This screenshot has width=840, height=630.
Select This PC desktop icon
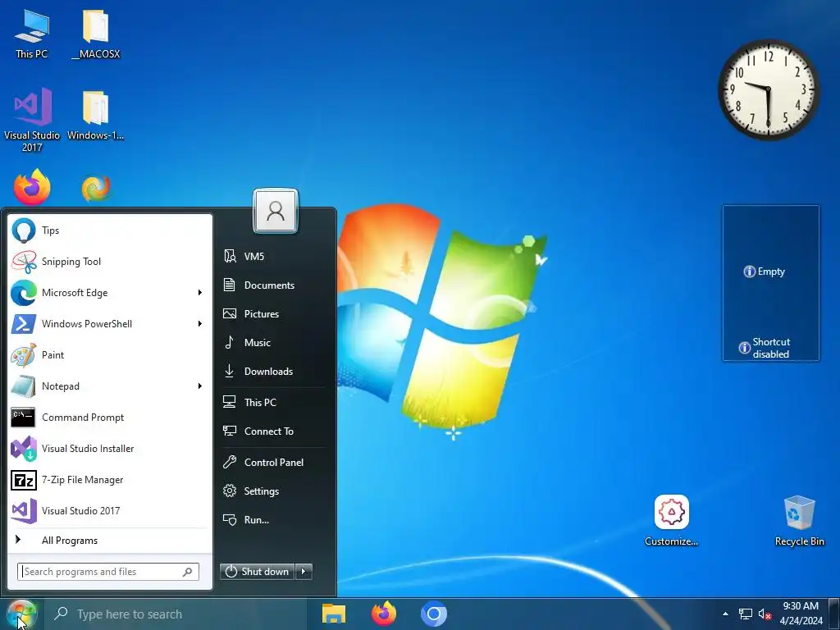(x=32, y=34)
